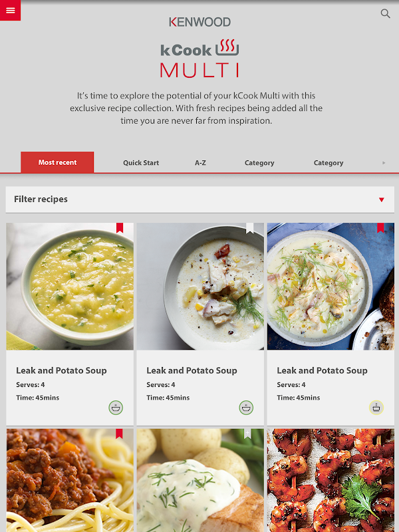Open the first Leak and Potato Soup title
Screen dimensions: 399x532
click(x=61, y=370)
